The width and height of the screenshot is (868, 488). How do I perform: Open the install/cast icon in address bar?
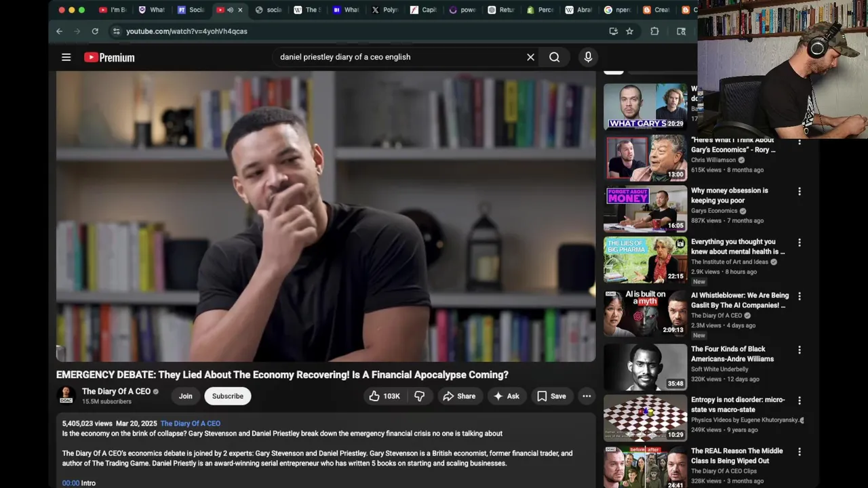[x=613, y=31]
